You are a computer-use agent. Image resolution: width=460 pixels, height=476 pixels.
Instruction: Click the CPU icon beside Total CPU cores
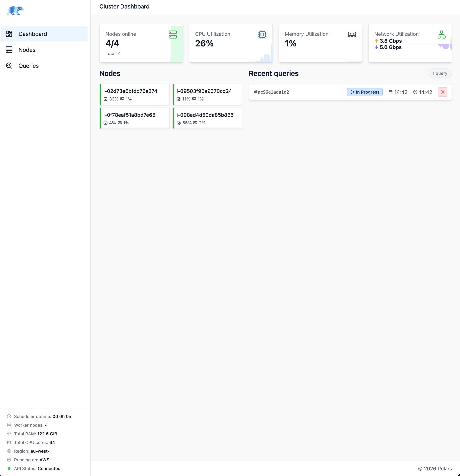coord(9,442)
